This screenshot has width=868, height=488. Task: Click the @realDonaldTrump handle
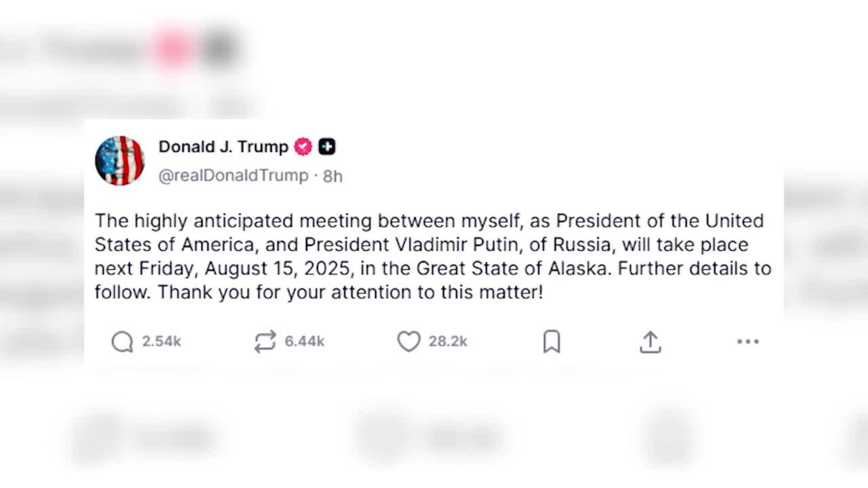tap(233, 176)
